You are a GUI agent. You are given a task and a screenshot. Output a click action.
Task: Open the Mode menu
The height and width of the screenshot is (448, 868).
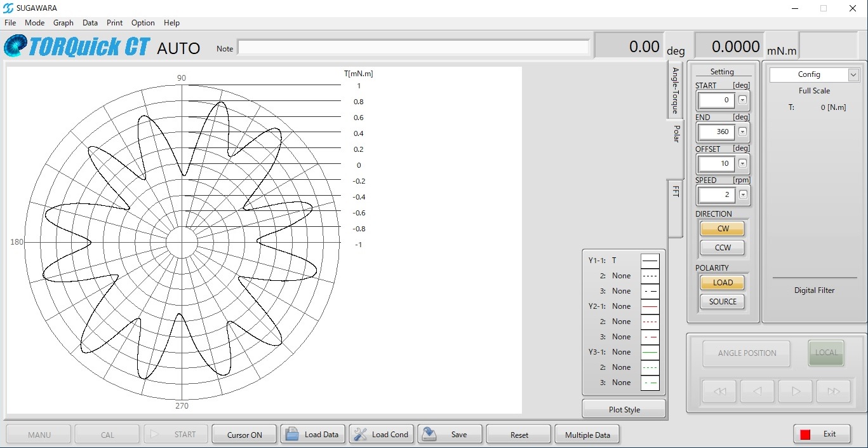[x=35, y=22]
